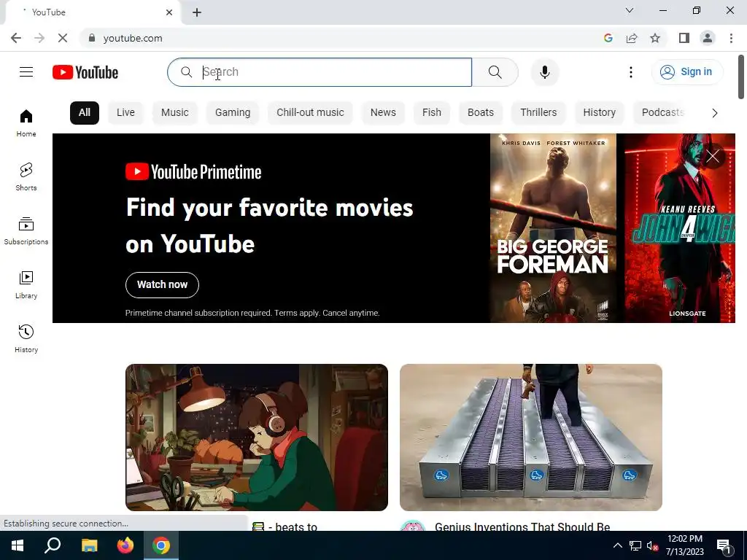Select the All filter chip
This screenshot has height=560, width=747.
(x=85, y=113)
